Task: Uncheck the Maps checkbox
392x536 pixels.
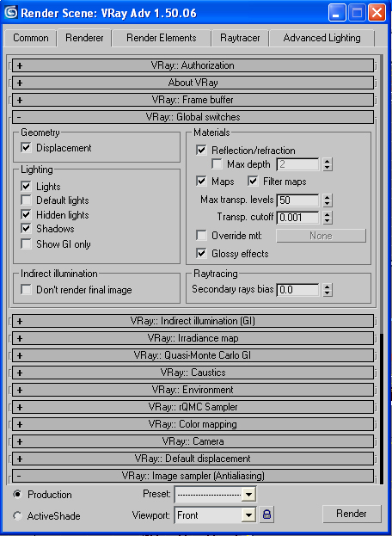Action: click(201, 182)
